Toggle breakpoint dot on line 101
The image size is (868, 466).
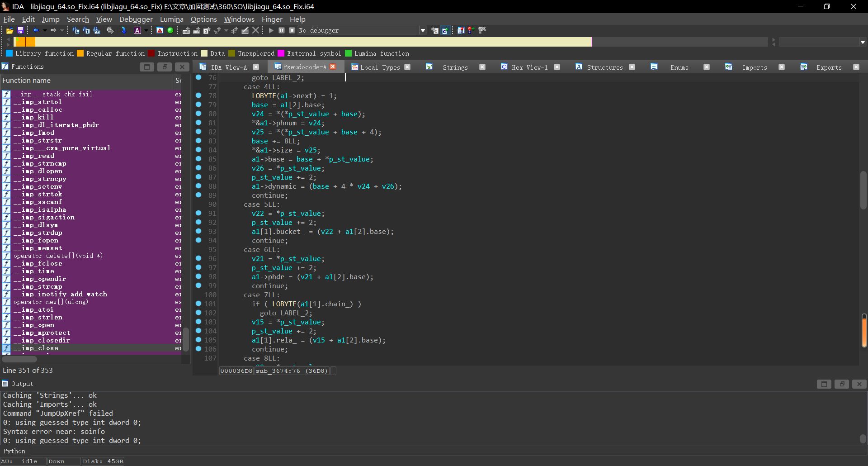(198, 304)
